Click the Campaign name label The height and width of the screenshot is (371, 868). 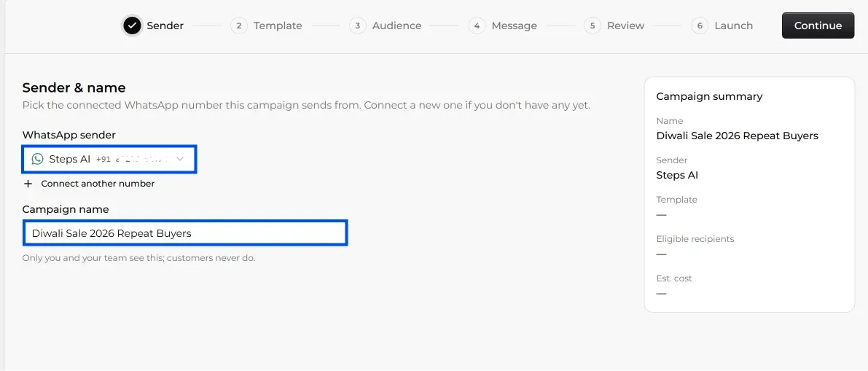coord(66,209)
